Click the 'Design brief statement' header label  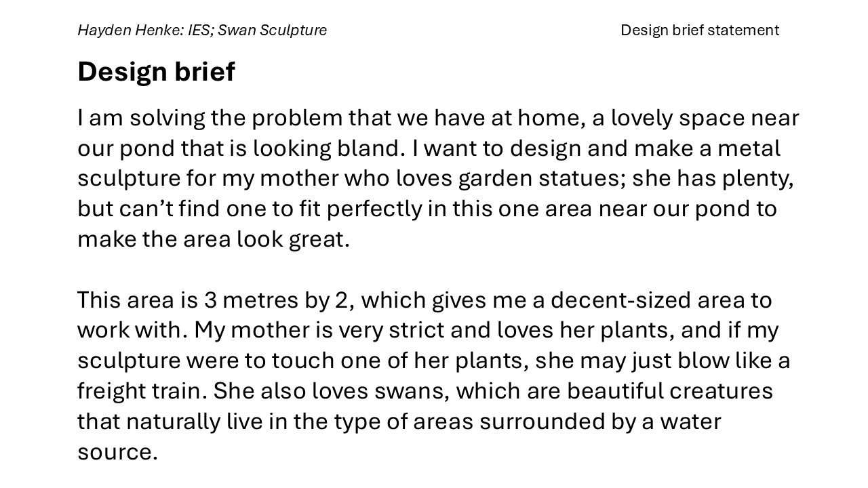tap(699, 30)
